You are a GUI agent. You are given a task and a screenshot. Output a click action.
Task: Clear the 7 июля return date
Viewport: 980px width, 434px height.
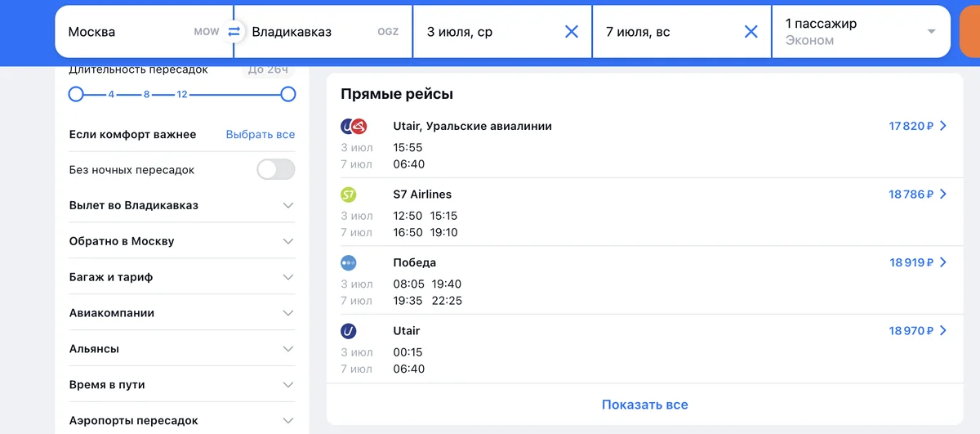click(x=751, y=32)
